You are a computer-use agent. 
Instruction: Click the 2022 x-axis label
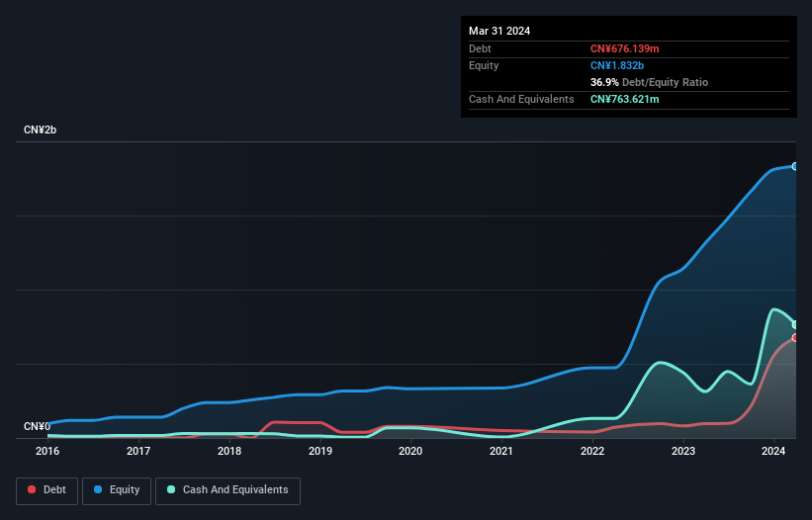point(592,451)
